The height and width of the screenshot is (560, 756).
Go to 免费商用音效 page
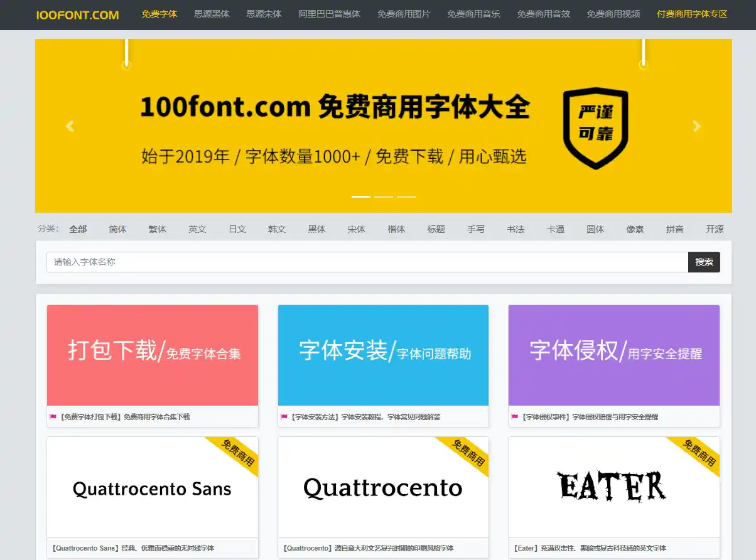click(x=543, y=14)
